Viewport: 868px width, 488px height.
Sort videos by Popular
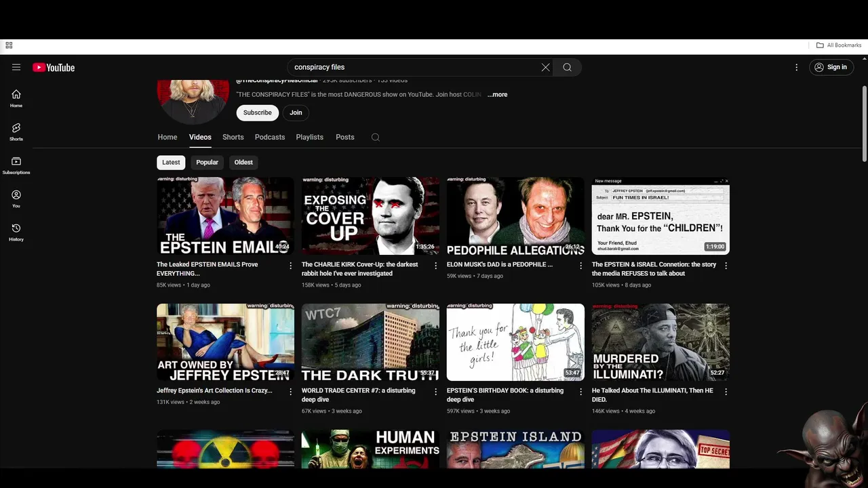(207, 162)
